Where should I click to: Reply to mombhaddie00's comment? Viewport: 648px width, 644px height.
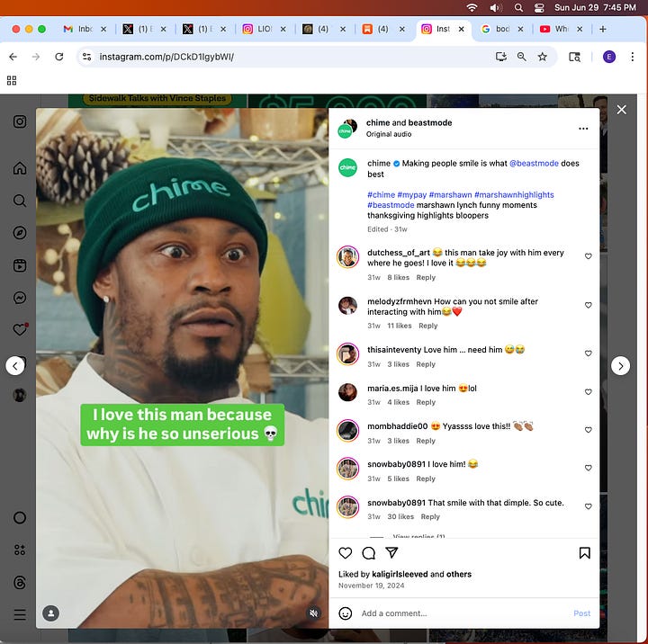click(x=426, y=441)
